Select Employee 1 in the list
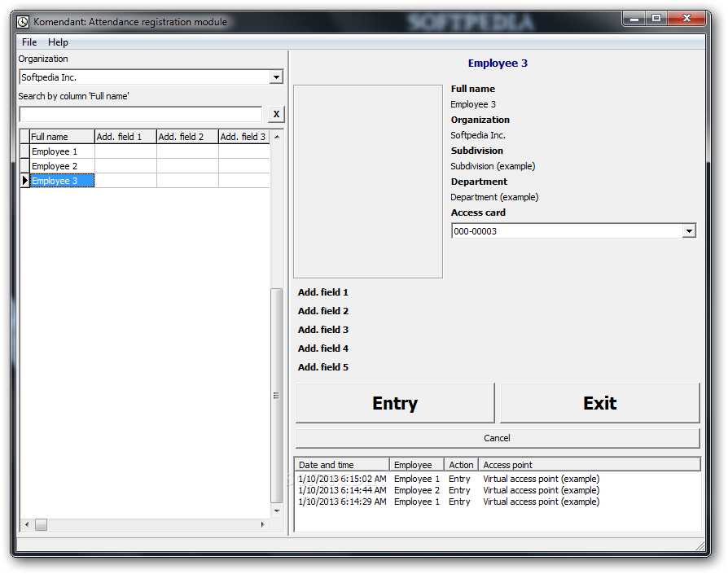The width and height of the screenshot is (728, 574). (62, 151)
